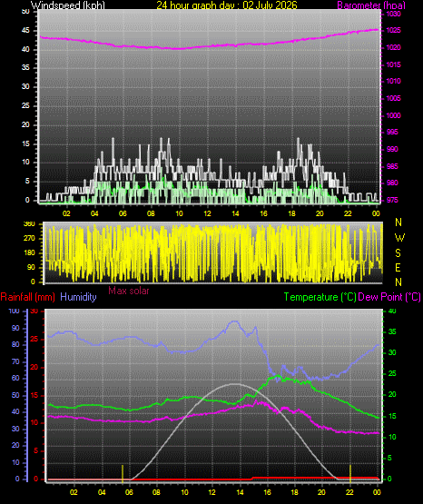Click the 100 humidity scale value
Screen dimensions: 423x504
[x=15, y=311]
